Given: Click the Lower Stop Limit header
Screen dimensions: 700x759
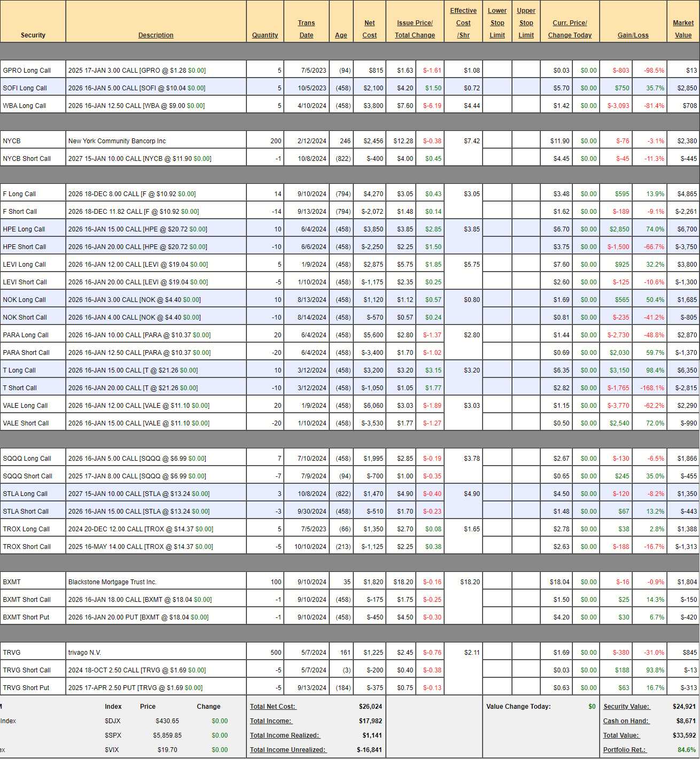Looking at the screenshot, I should 497,23.
